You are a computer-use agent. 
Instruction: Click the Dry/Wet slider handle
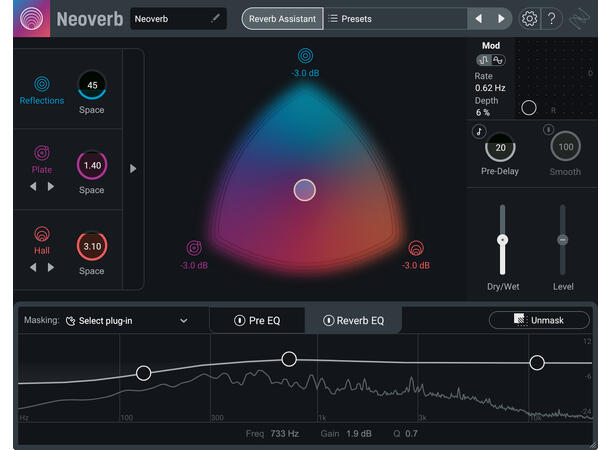pyautogui.click(x=503, y=240)
